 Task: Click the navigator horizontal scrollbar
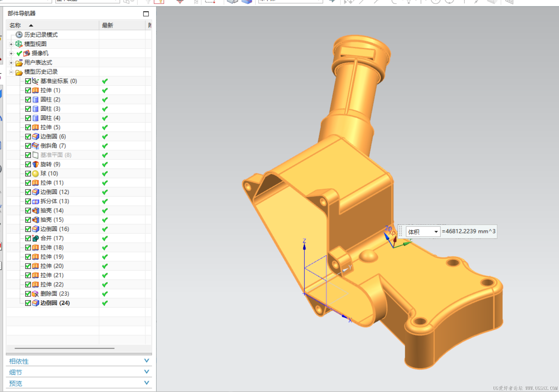pos(64,348)
